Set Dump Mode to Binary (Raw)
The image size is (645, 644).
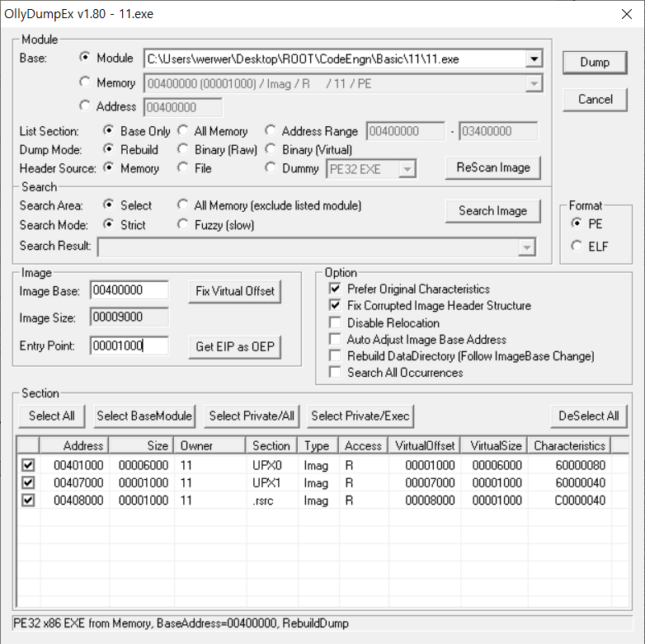point(182,149)
